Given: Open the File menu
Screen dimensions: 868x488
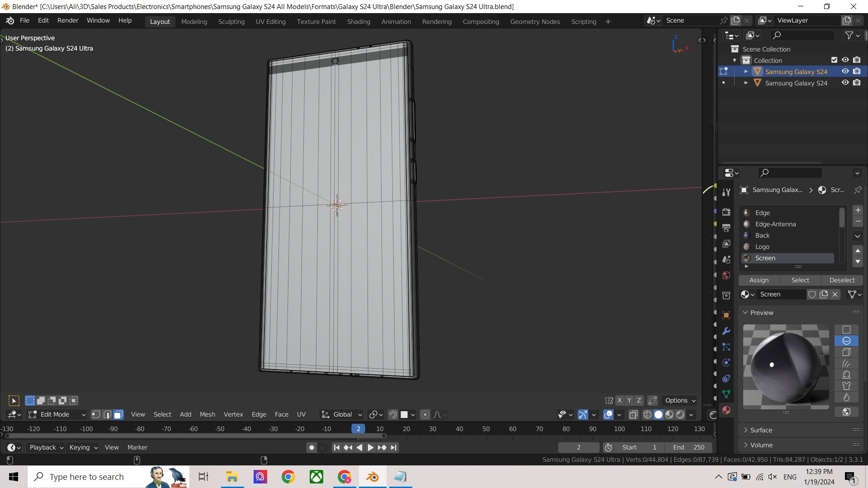Looking at the screenshot, I should (24, 20).
